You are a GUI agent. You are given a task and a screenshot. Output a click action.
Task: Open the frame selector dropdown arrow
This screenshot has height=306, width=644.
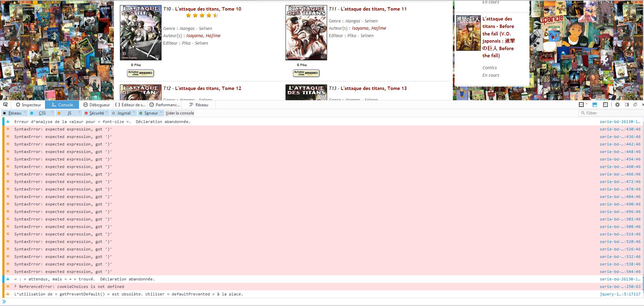pos(586,105)
